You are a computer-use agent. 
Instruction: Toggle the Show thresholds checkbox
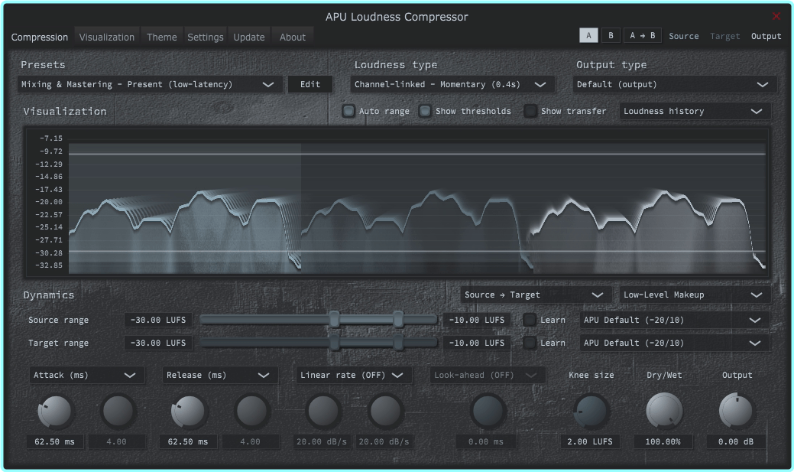pos(425,111)
